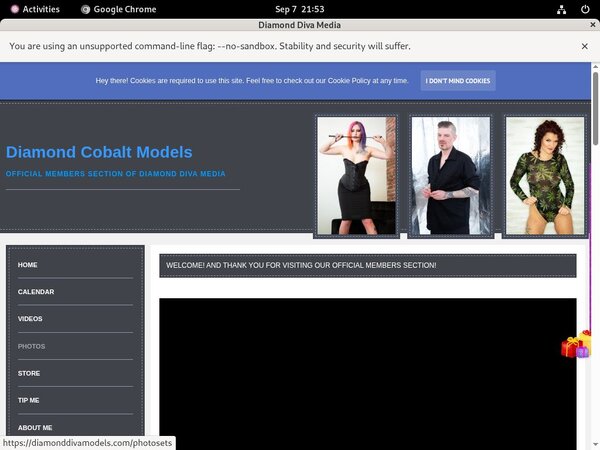Visit the Store page
The height and width of the screenshot is (450, 600).
tap(29, 373)
